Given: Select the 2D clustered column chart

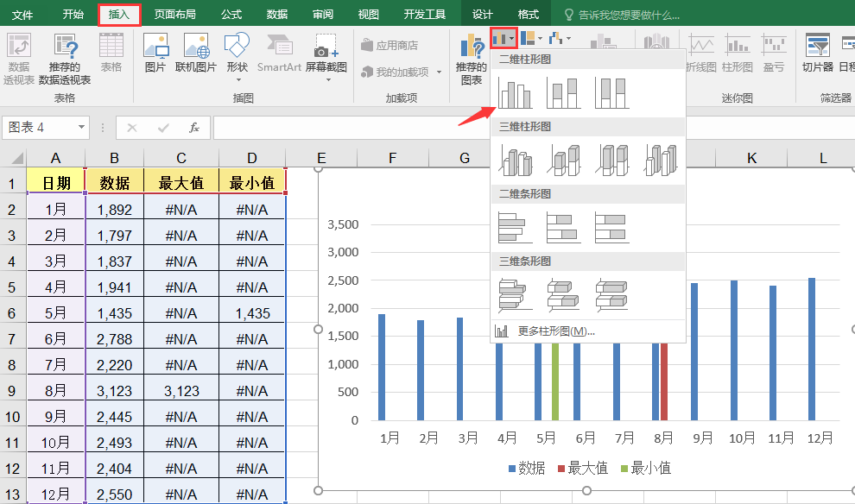Looking at the screenshot, I should [x=516, y=93].
